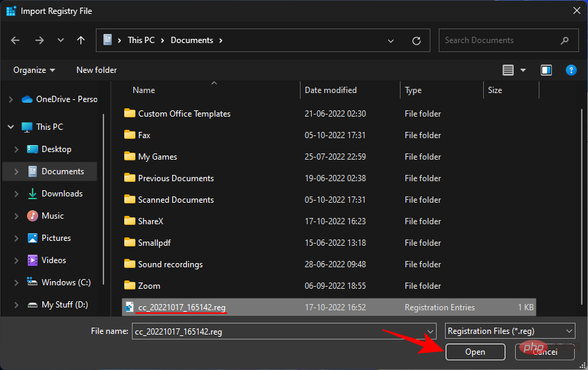
Task: Sort by the Size column header
Action: click(x=494, y=90)
